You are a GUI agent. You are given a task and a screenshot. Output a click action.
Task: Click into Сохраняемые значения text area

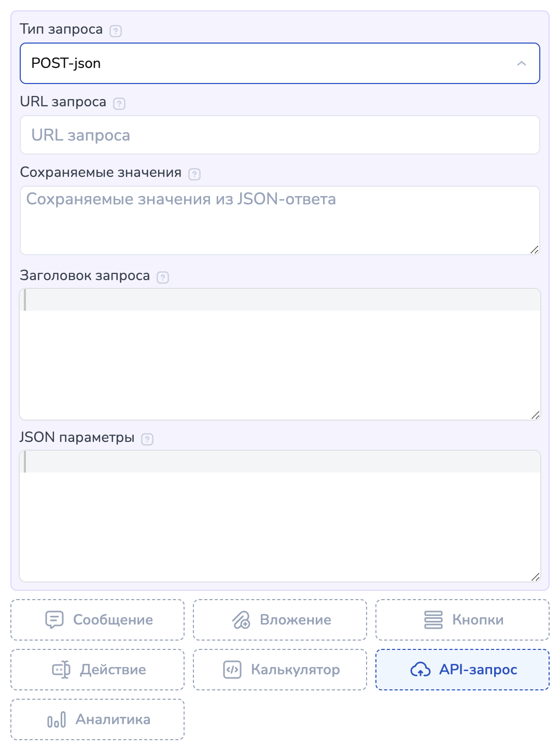(280, 220)
